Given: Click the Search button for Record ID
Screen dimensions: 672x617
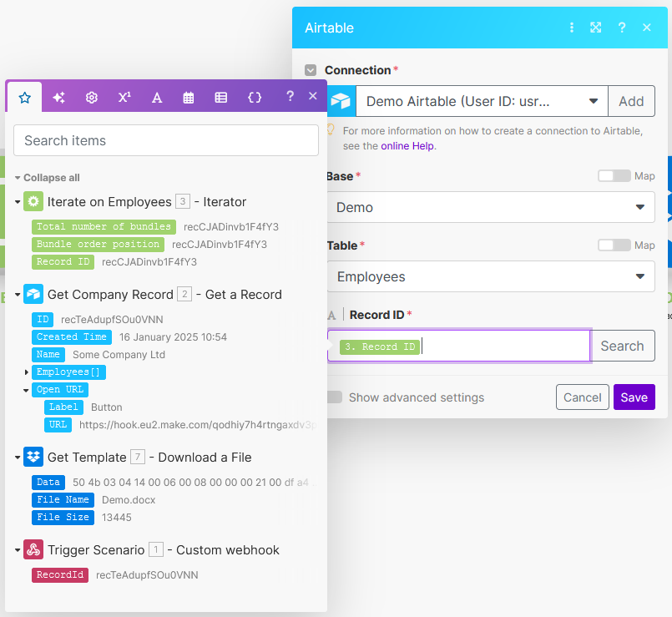Looking at the screenshot, I should 622,346.
